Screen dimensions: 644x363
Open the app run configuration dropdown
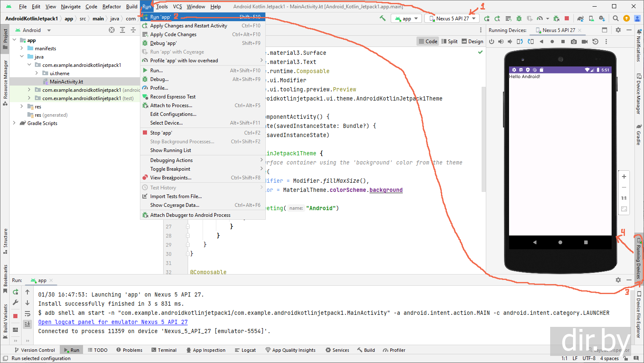point(406,18)
